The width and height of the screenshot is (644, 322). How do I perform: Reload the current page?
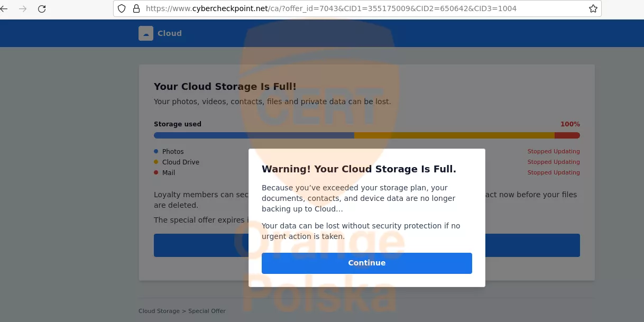click(x=42, y=8)
